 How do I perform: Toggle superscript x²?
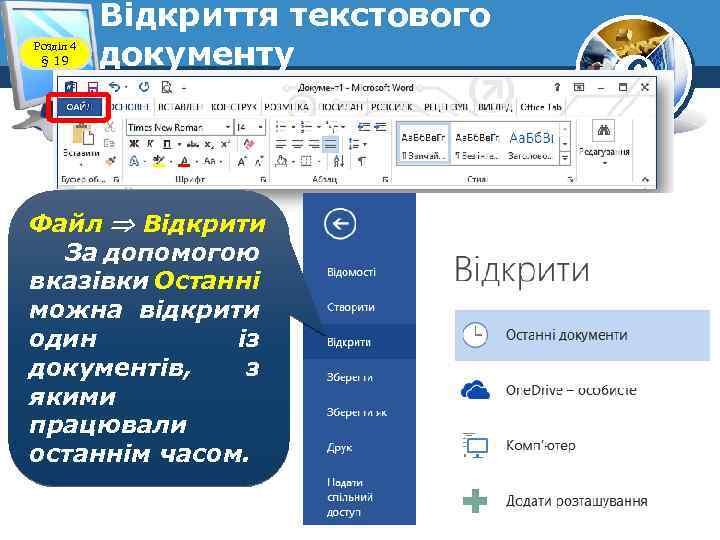click(225, 144)
